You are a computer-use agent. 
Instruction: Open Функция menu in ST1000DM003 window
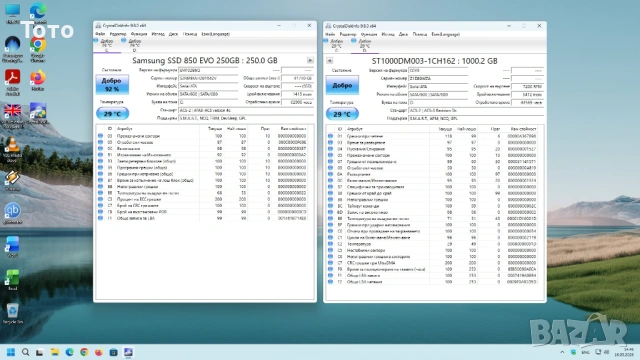369,34
